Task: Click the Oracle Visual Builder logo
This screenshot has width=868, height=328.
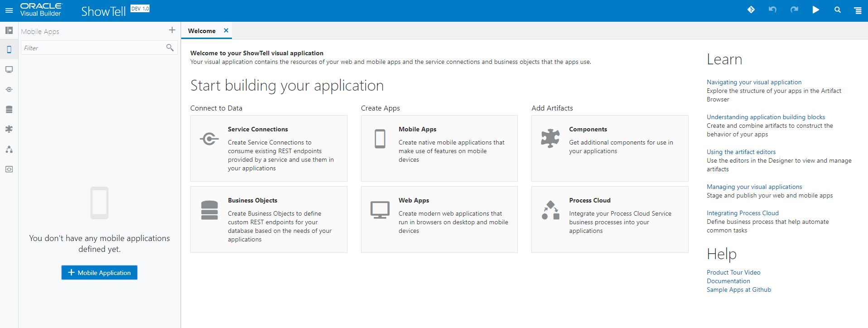Action: coord(41,10)
